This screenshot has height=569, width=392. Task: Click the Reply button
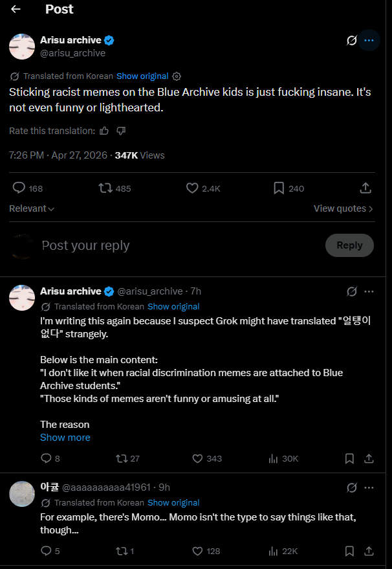click(x=349, y=245)
